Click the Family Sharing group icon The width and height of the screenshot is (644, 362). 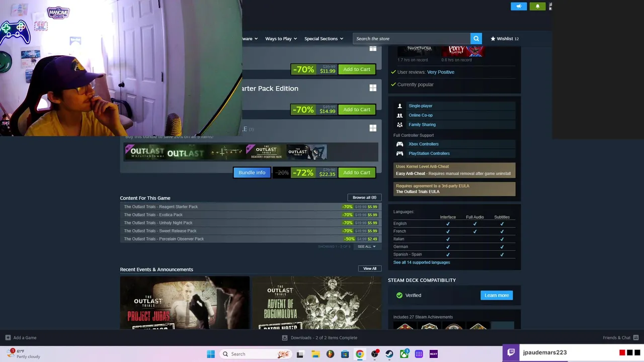[399, 125]
